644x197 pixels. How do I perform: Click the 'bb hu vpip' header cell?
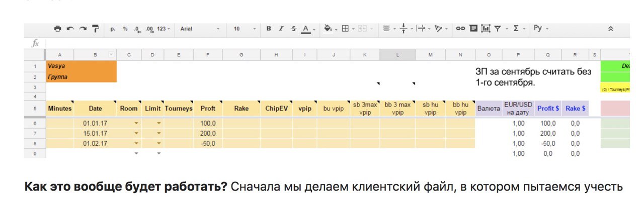[460, 108]
